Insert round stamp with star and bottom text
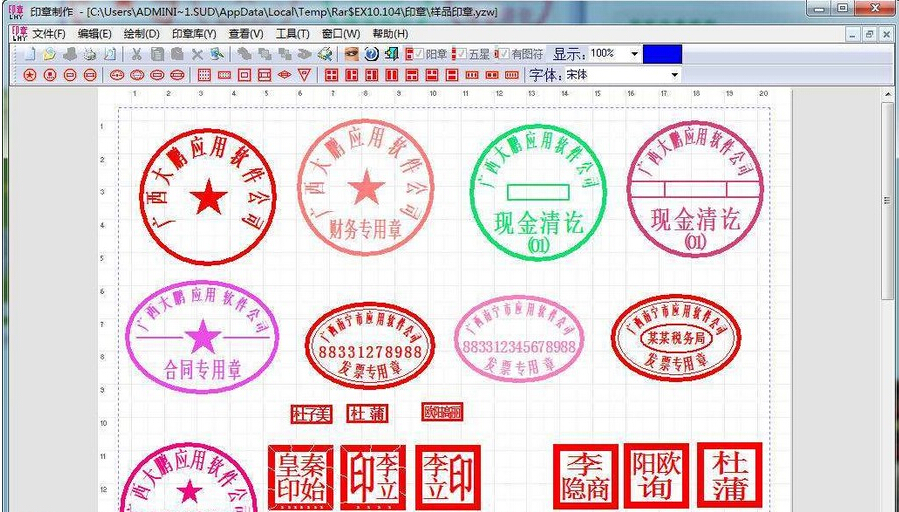This screenshot has width=899, height=512. click(x=50, y=75)
